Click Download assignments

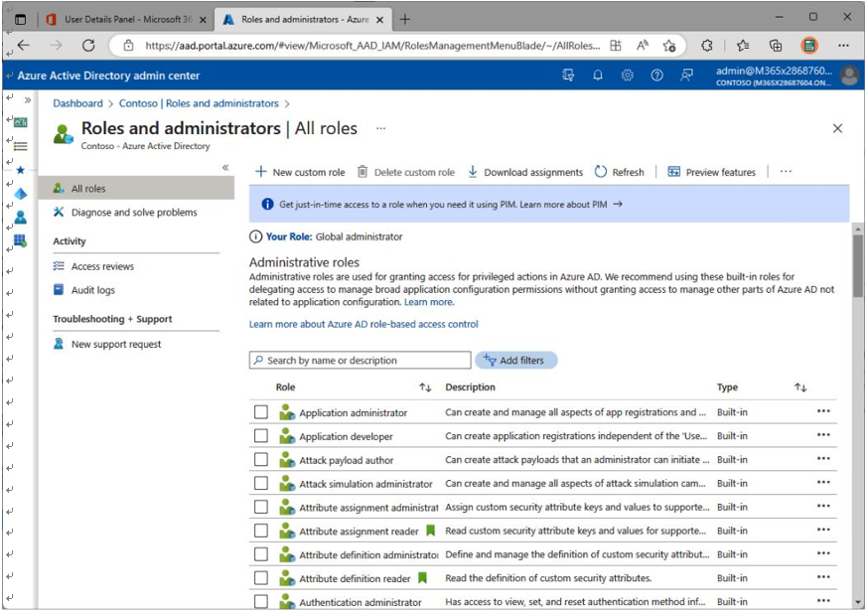pyautogui.click(x=525, y=172)
